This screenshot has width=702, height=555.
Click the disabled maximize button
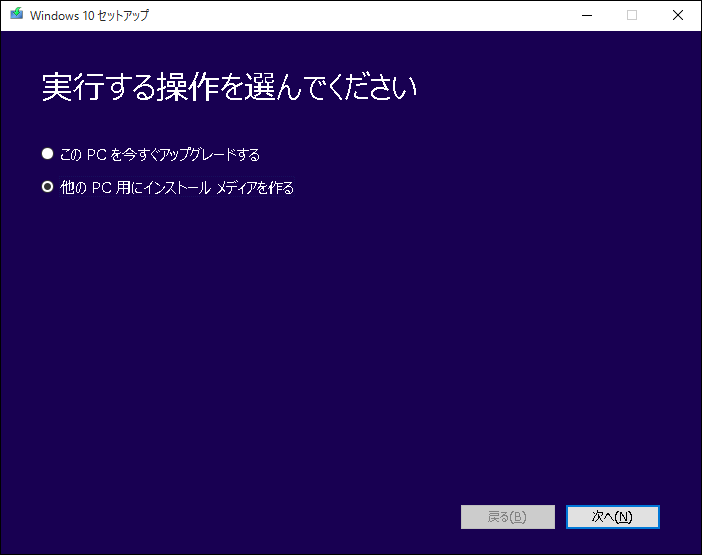(632, 15)
